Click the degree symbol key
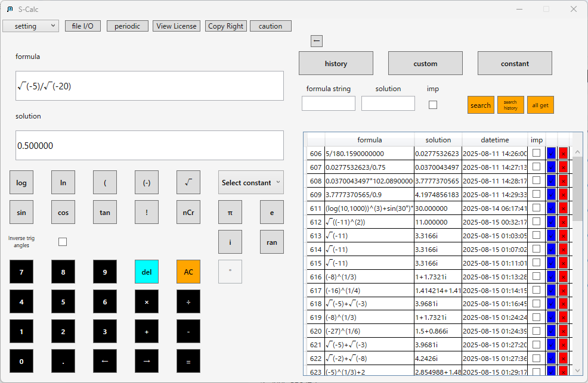The height and width of the screenshot is (383, 588). click(230, 272)
